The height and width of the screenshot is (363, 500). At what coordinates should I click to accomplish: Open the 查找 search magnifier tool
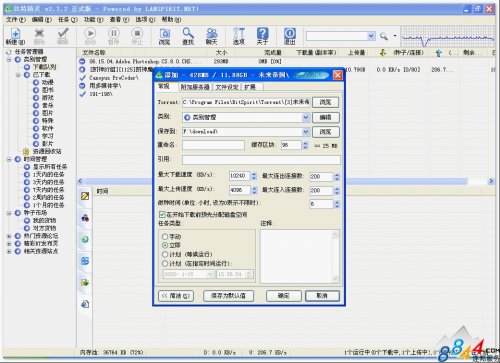click(x=188, y=36)
